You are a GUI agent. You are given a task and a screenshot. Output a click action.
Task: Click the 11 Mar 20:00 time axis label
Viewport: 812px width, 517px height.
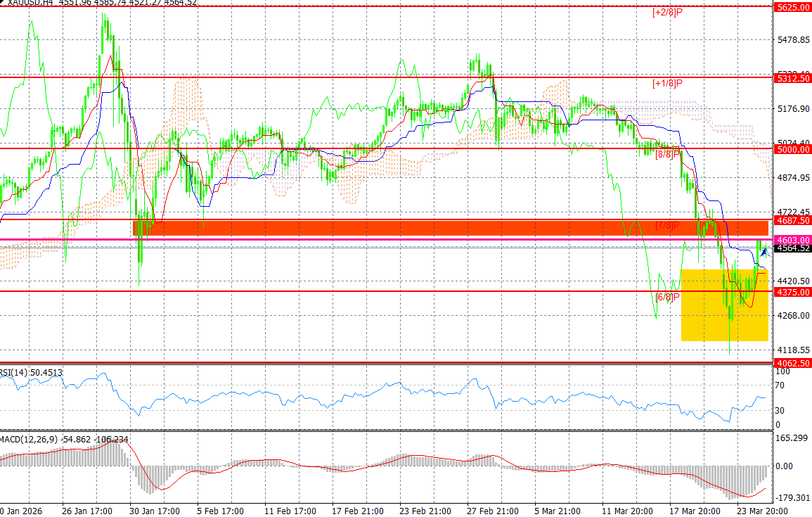point(628,511)
